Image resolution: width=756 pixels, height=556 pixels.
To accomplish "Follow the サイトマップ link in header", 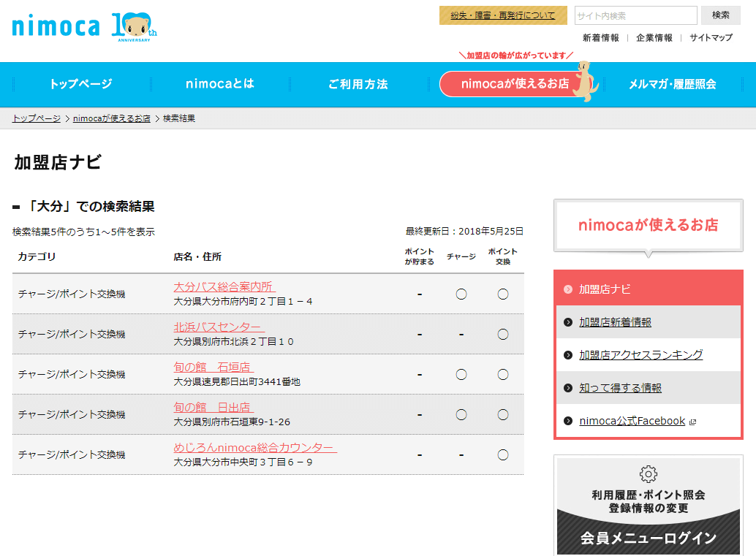I will (x=711, y=37).
